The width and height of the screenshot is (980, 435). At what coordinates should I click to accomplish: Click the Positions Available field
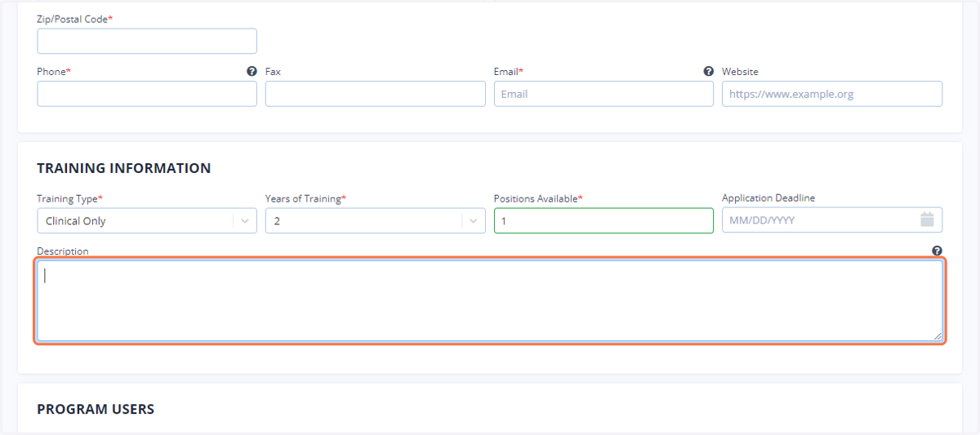click(604, 220)
